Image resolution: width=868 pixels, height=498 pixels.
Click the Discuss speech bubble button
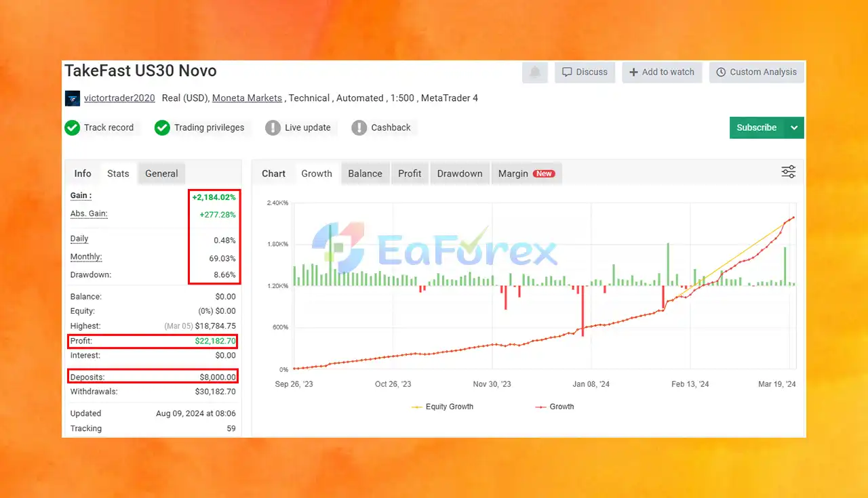click(x=585, y=72)
